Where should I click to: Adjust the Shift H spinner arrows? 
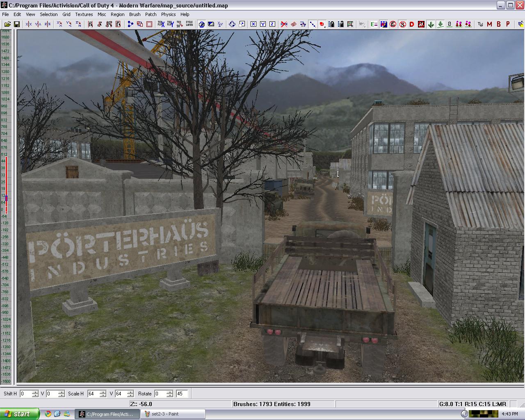pos(35,394)
